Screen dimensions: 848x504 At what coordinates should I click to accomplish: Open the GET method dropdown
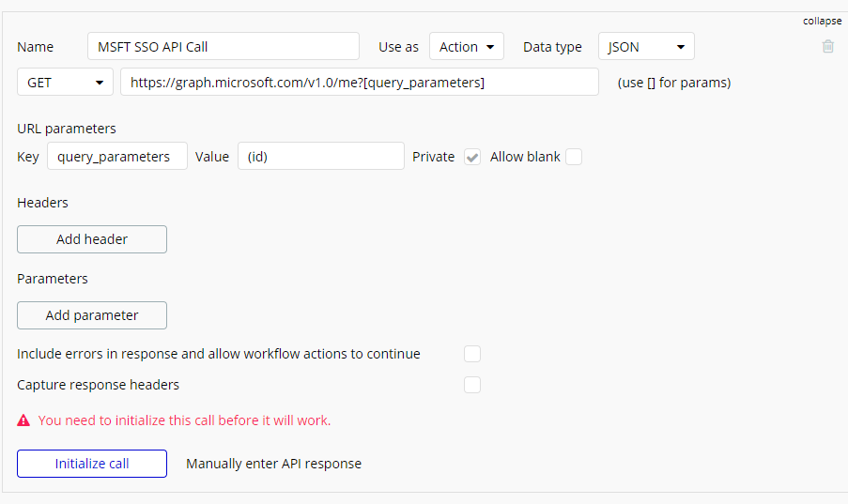coord(65,83)
